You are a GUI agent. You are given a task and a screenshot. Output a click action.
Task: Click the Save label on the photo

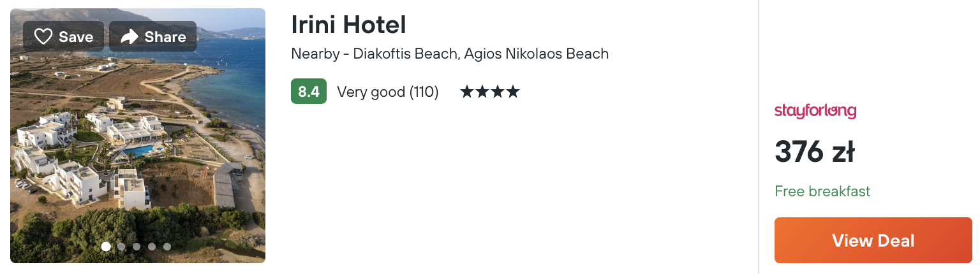tap(76, 37)
